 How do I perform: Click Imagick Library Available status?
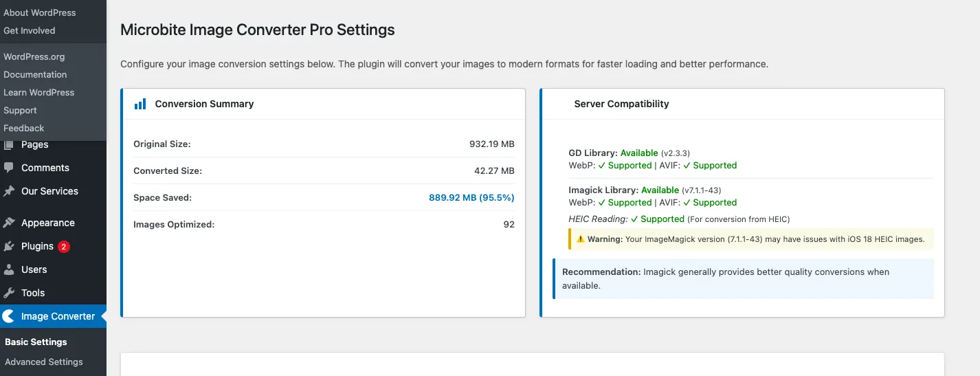(660, 190)
